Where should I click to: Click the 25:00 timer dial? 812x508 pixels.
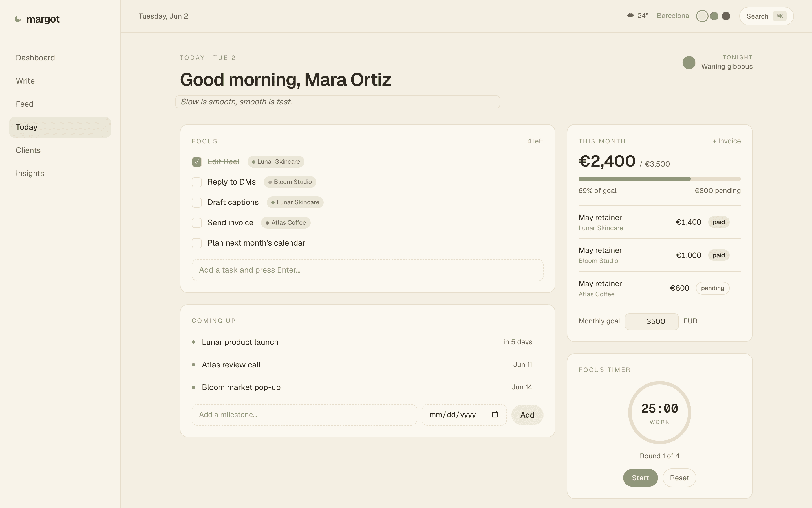659,413
